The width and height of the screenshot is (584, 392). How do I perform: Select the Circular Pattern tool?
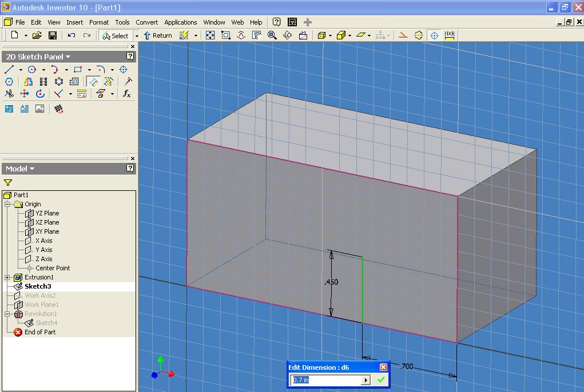[x=59, y=82]
